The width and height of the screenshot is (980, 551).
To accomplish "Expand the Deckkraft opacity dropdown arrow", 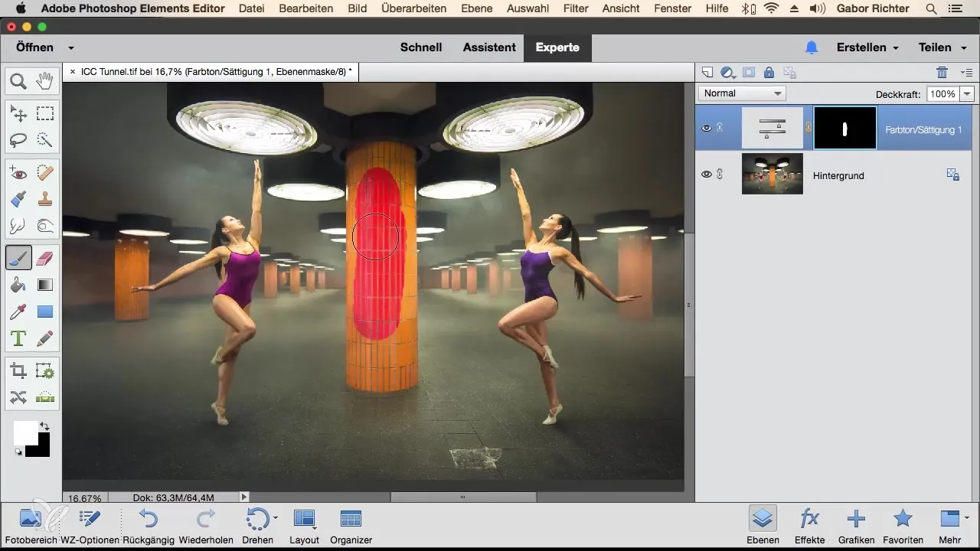I will [x=966, y=93].
